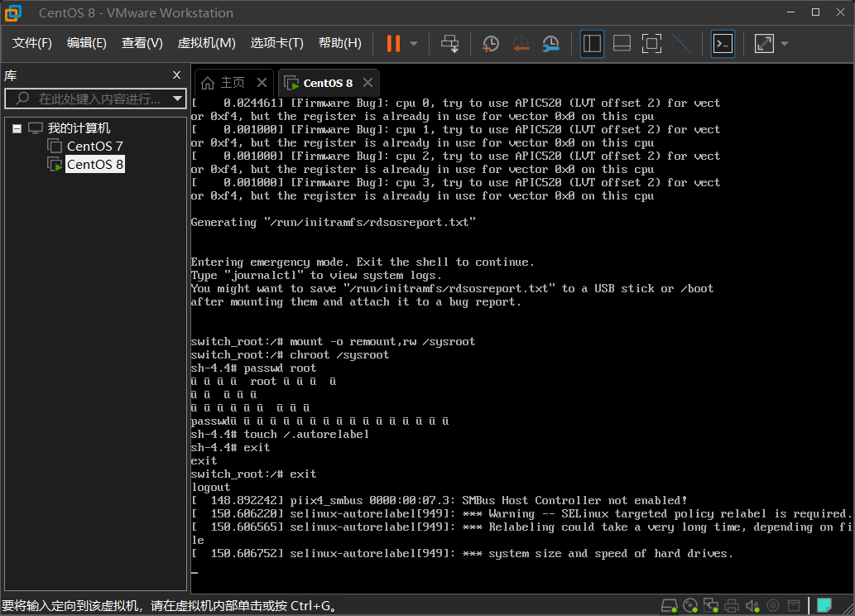855x616 pixels.
Task: Click the SMBus Host Controller message line
Action: [439, 500]
